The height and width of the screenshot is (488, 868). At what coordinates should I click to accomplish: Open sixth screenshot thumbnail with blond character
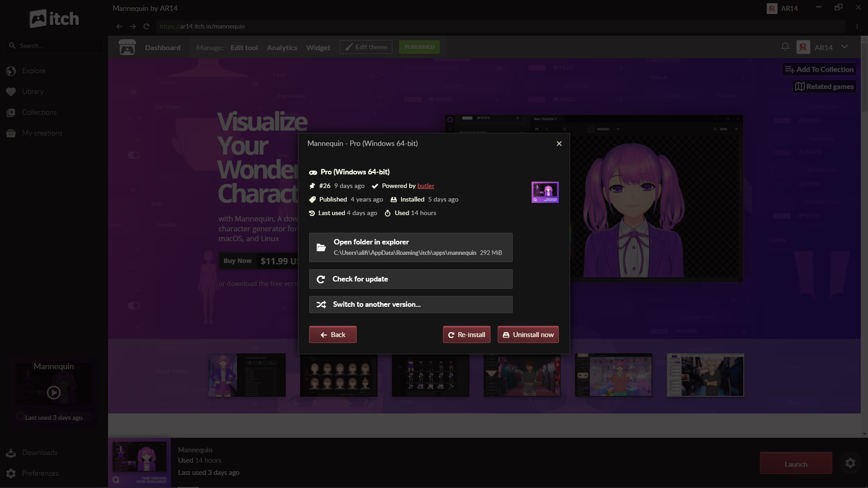[x=705, y=375]
